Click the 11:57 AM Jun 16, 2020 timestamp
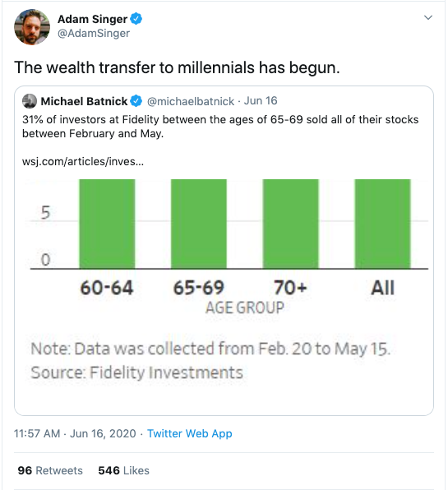448x490 pixels. (x=75, y=433)
